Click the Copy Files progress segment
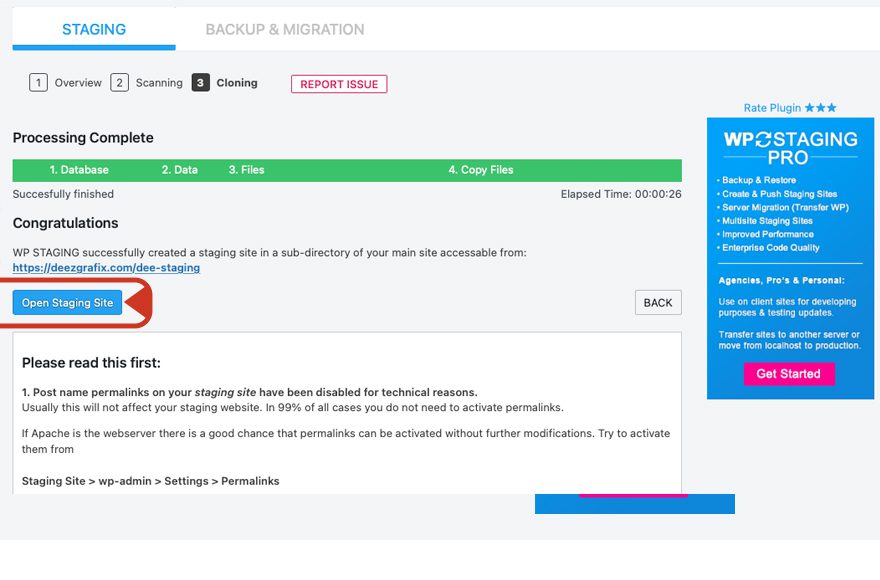The image size is (880, 580). [x=482, y=169]
